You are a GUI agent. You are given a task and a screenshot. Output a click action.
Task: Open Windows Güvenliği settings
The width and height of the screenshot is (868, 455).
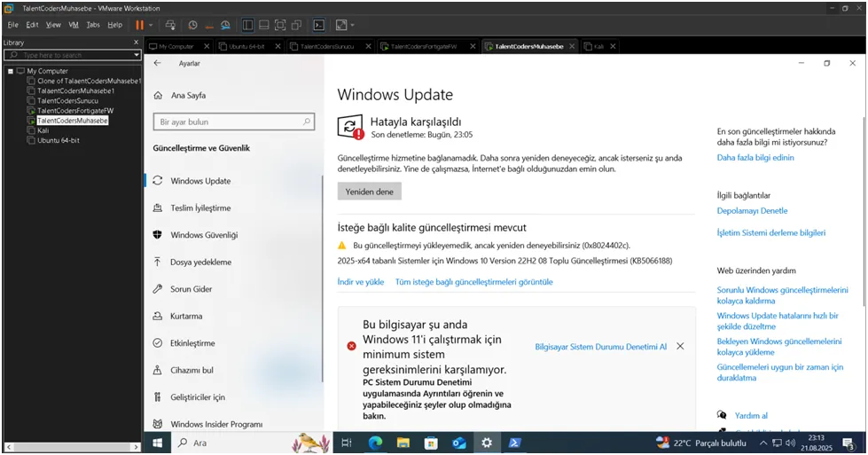point(204,235)
